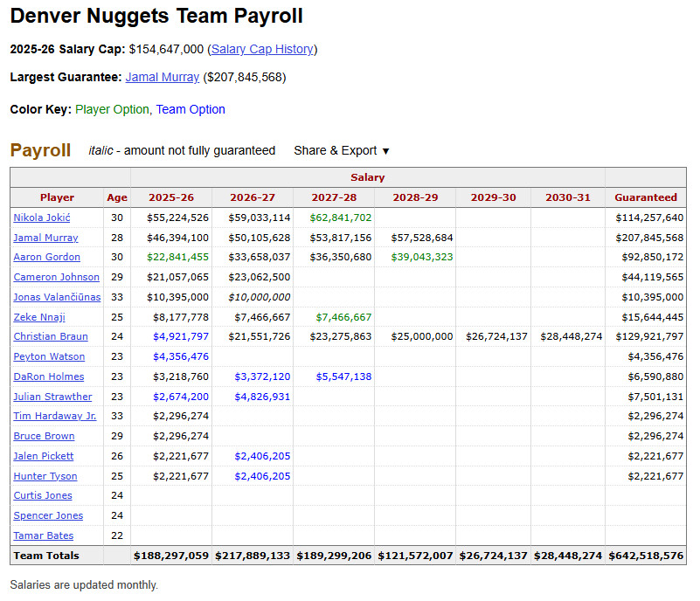This screenshot has width=700, height=601.
Task: Sort by 2027-28 salary column header
Action: coord(334,197)
